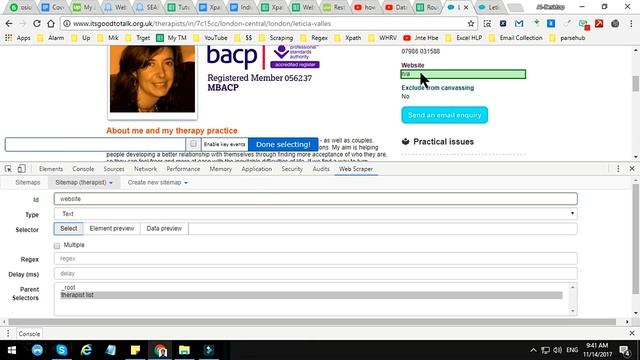Open the Type dropdown set to Text
The width and height of the screenshot is (640, 360).
[x=316, y=214]
